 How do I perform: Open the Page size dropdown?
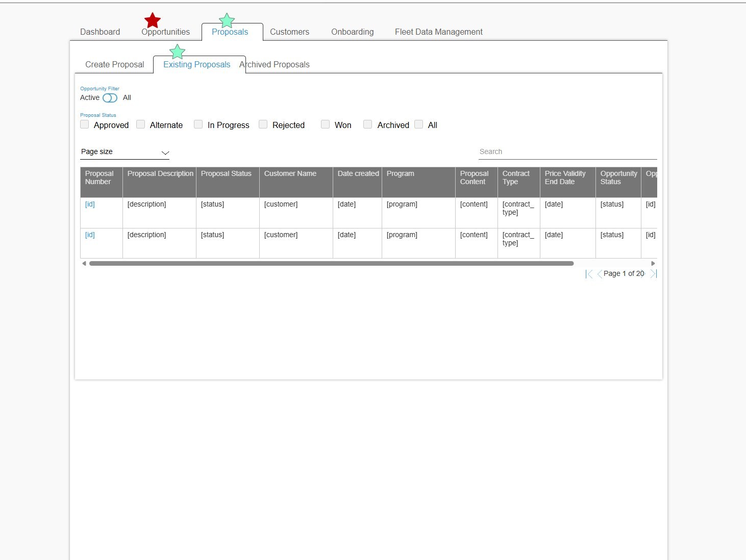[x=125, y=152]
